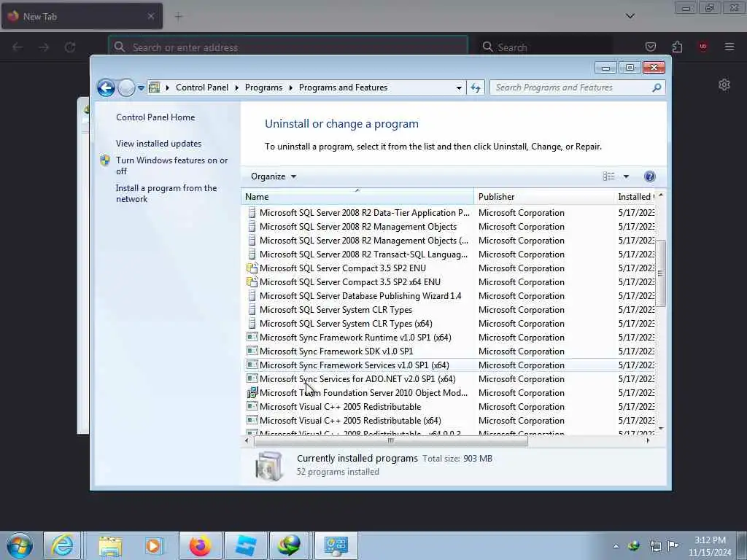Click icon of SQL Server System CLR Types (x64)
Image resolution: width=747 pixels, height=560 pixels.
pos(252,323)
